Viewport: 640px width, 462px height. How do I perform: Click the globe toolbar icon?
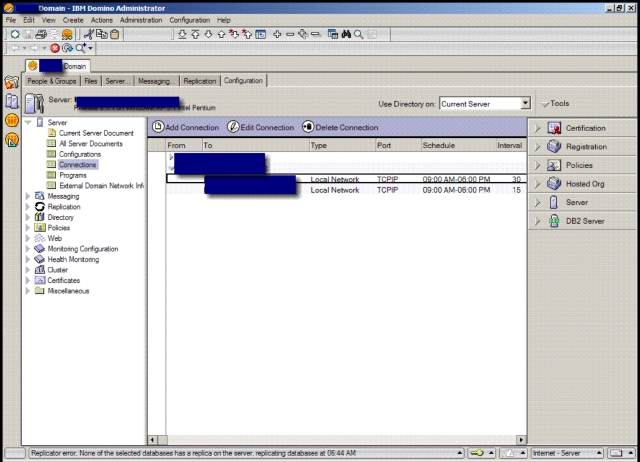pyautogui.click(x=67, y=35)
